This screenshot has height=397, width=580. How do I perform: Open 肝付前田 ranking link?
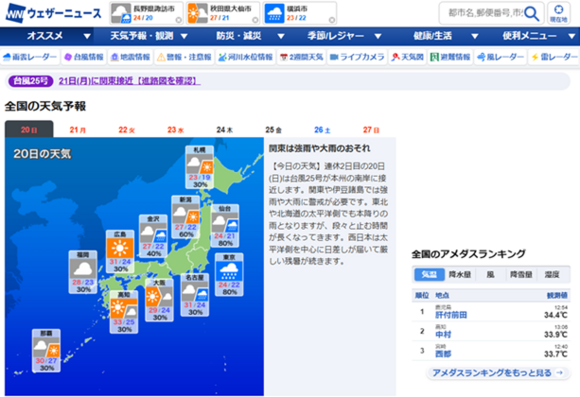[451, 315]
